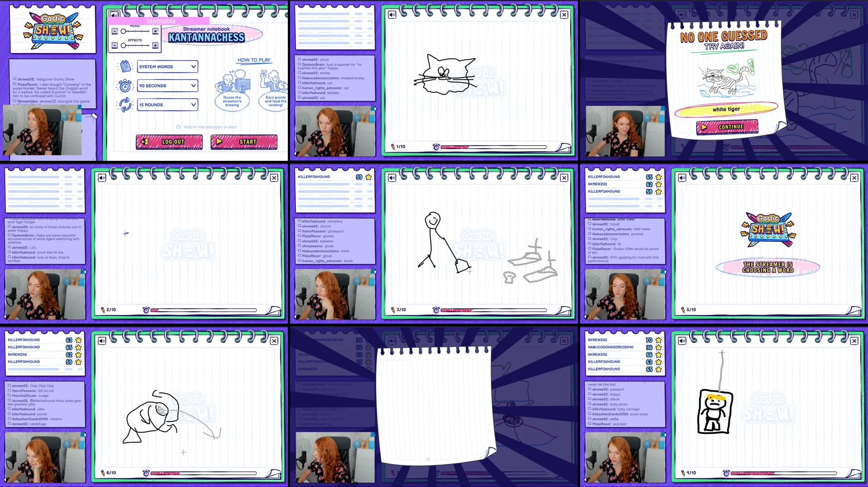This screenshot has height=487, width=868.
Task: Toggle the speaker icon in the 2/10 round panel
Action: tap(102, 178)
